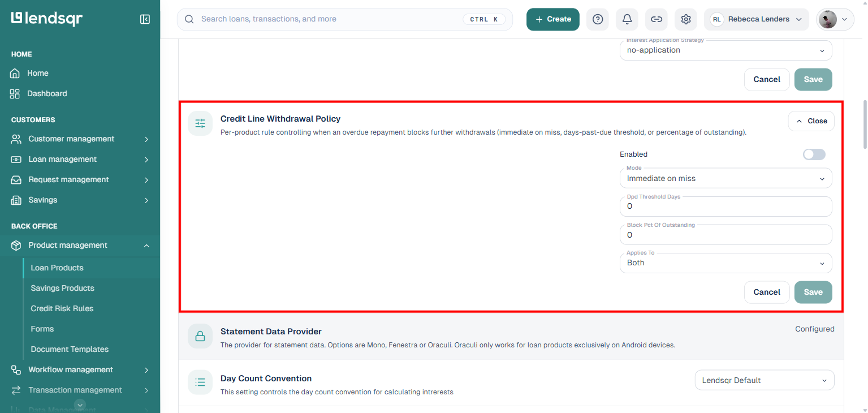This screenshot has width=868, height=413.
Task: Close the Credit Line Withdrawal Policy section
Action: (811, 121)
